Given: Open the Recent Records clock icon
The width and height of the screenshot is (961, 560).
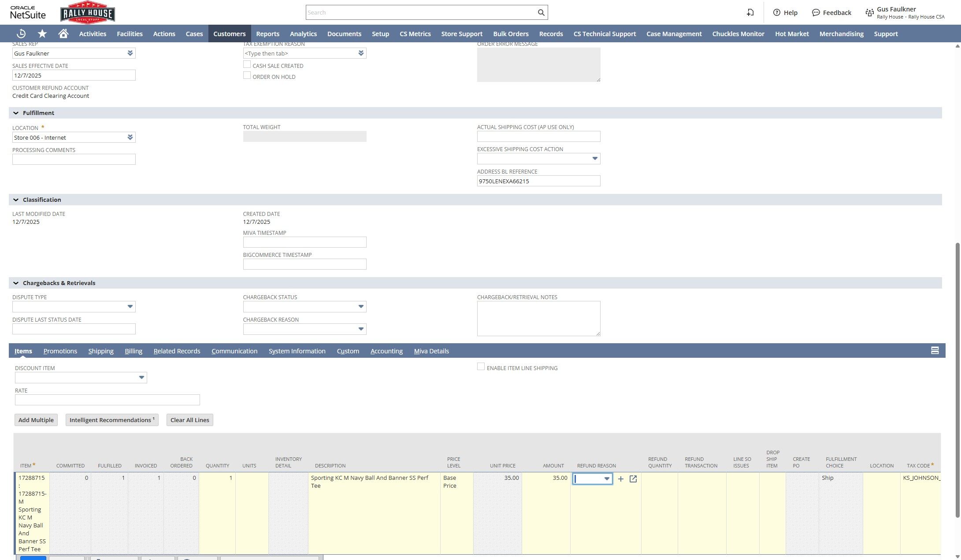Looking at the screenshot, I should (x=21, y=34).
